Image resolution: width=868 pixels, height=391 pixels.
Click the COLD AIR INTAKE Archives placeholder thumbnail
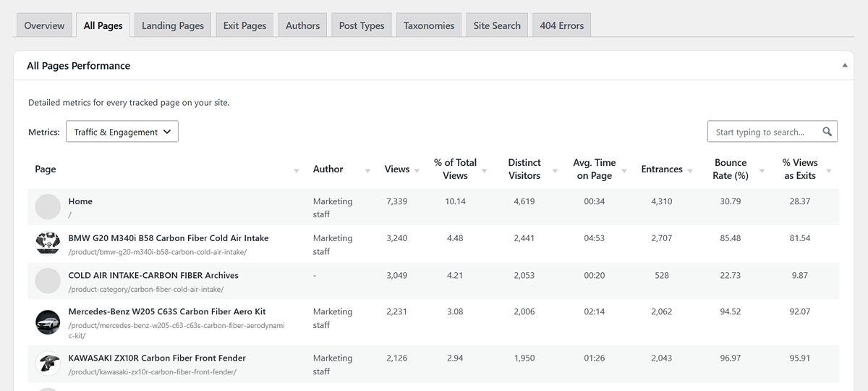pyautogui.click(x=48, y=281)
